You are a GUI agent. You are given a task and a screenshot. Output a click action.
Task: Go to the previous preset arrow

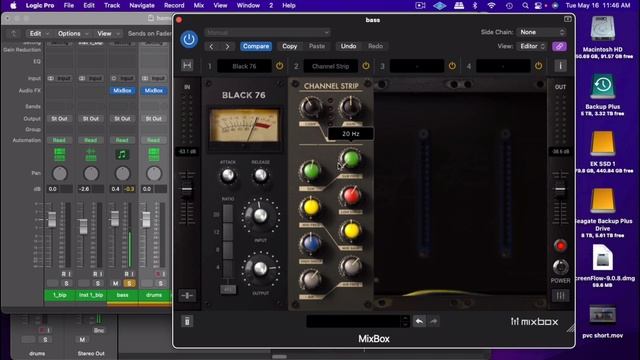[211, 46]
